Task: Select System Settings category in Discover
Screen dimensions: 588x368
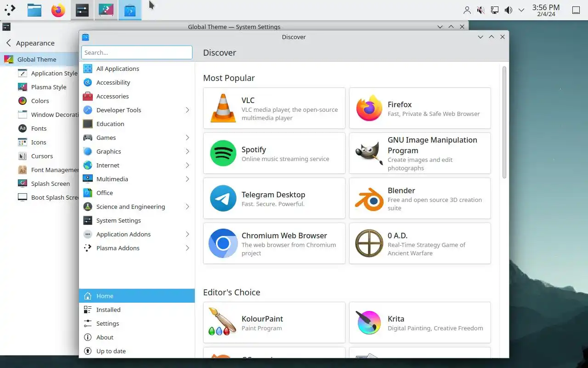Action: click(137, 220)
